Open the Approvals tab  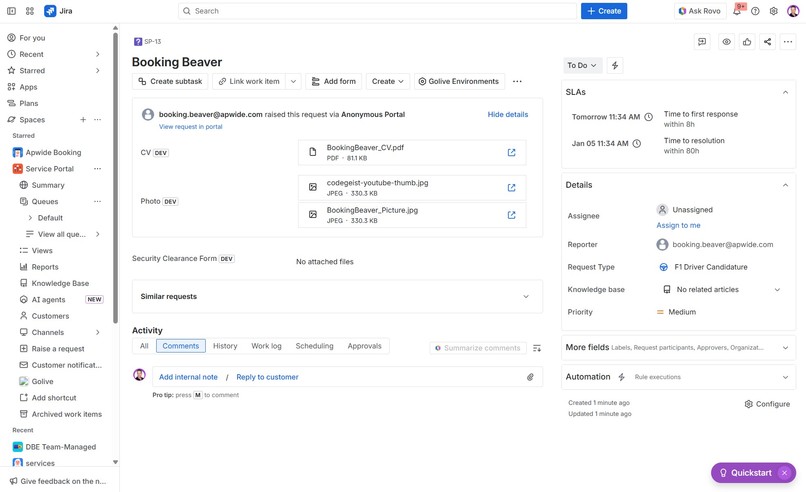tap(364, 346)
